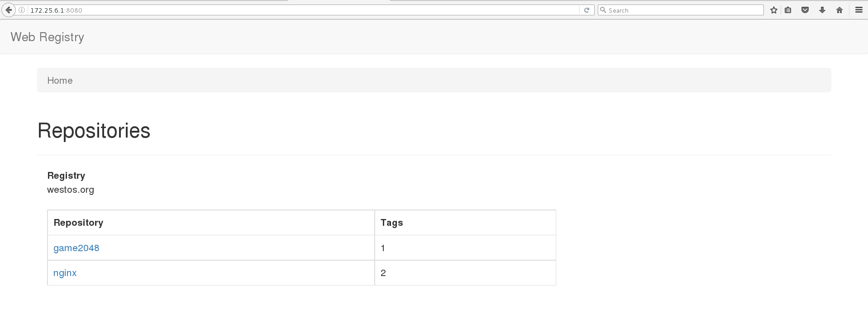
Task: Open the nginx repository link
Action: click(65, 273)
